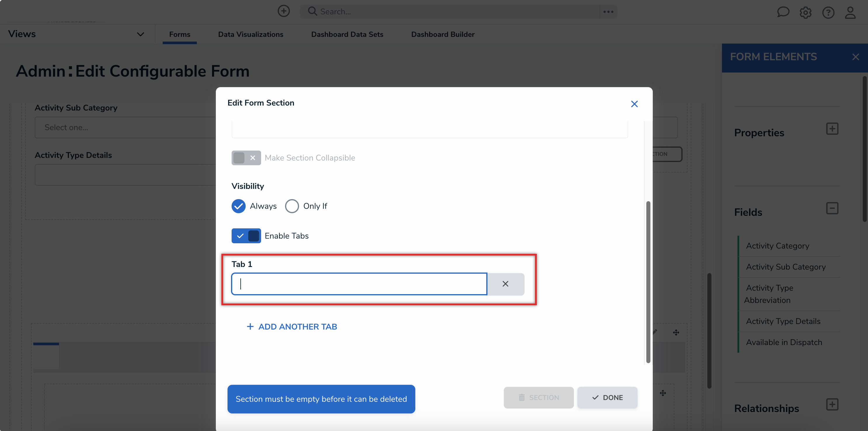Disable the Enable Tabs toggle

(x=246, y=236)
